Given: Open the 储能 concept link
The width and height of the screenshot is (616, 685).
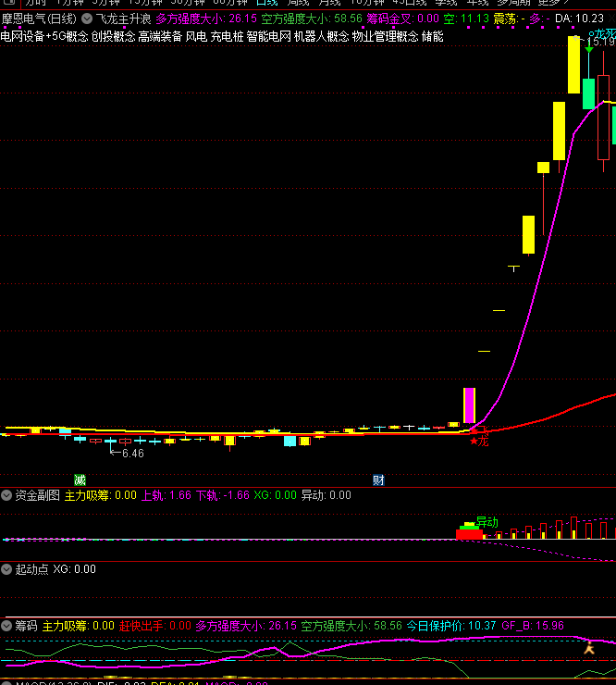Looking at the screenshot, I should tap(432, 36).
